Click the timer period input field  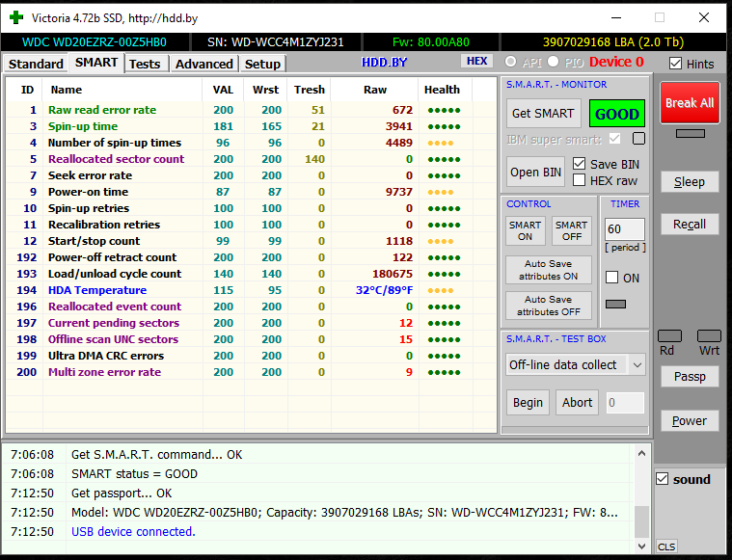tap(624, 229)
